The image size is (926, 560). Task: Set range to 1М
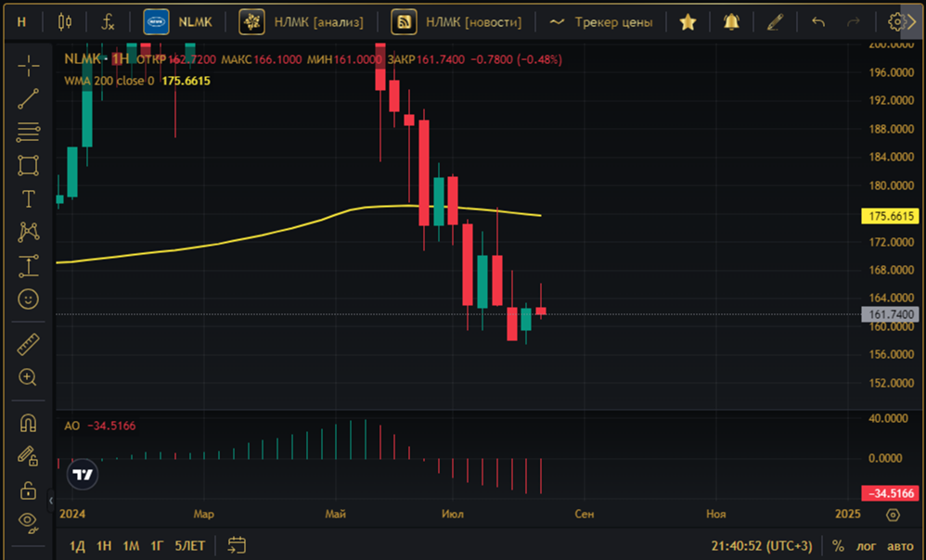point(131,546)
